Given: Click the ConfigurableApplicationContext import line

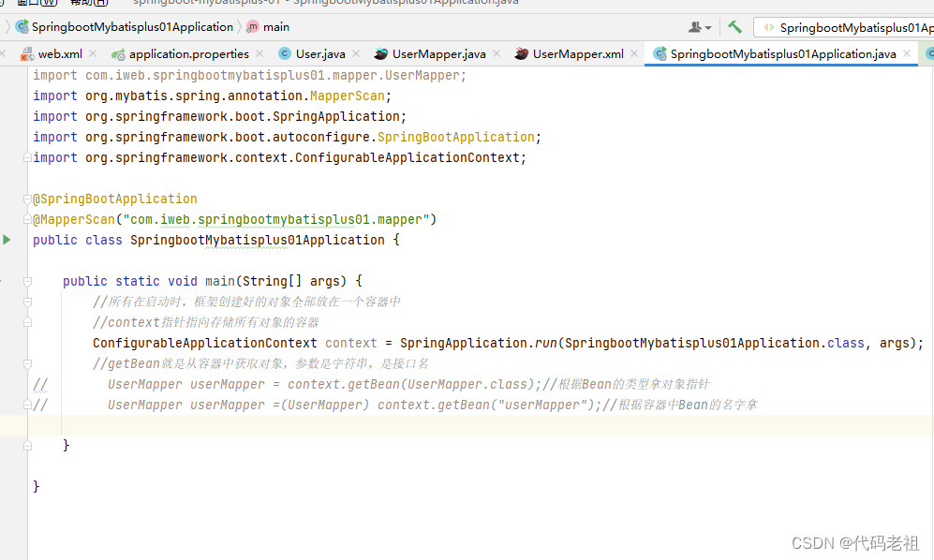Looking at the screenshot, I should (279, 158).
